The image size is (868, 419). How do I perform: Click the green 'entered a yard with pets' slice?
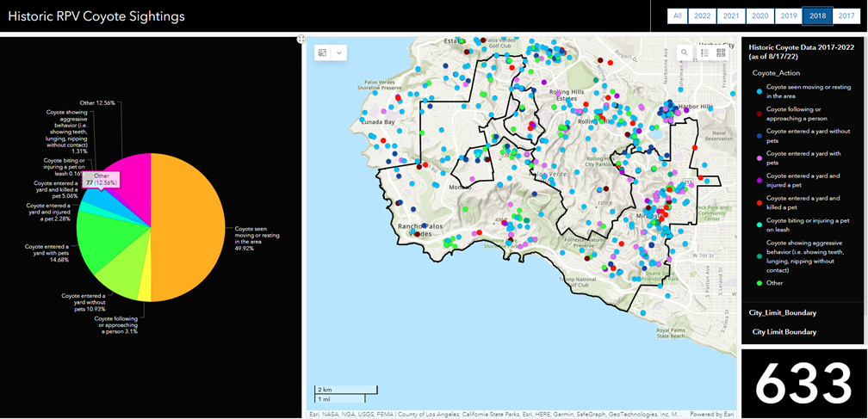pos(103,237)
